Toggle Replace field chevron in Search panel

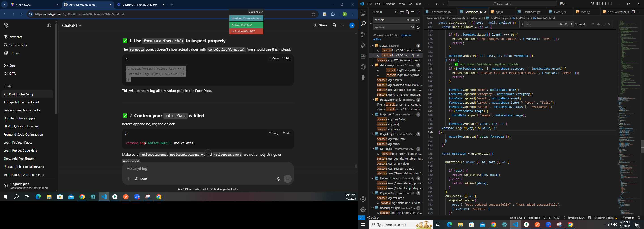(x=371, y=23)
